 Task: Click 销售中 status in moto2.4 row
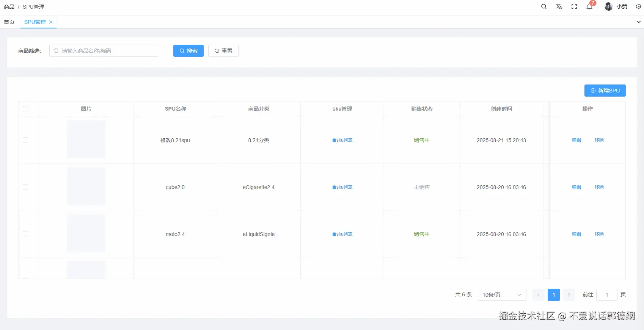[x=422, y=234]
